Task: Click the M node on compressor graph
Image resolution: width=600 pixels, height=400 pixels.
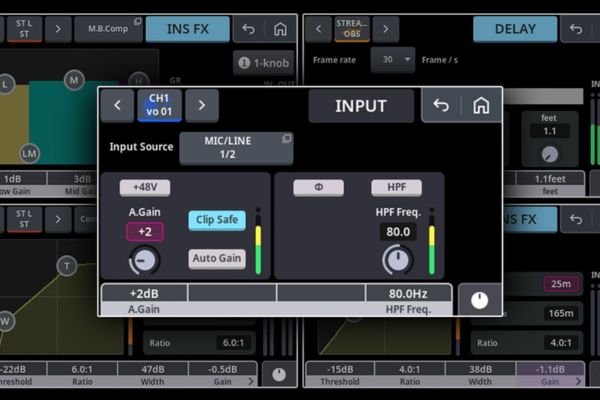Action: (74, 79)
